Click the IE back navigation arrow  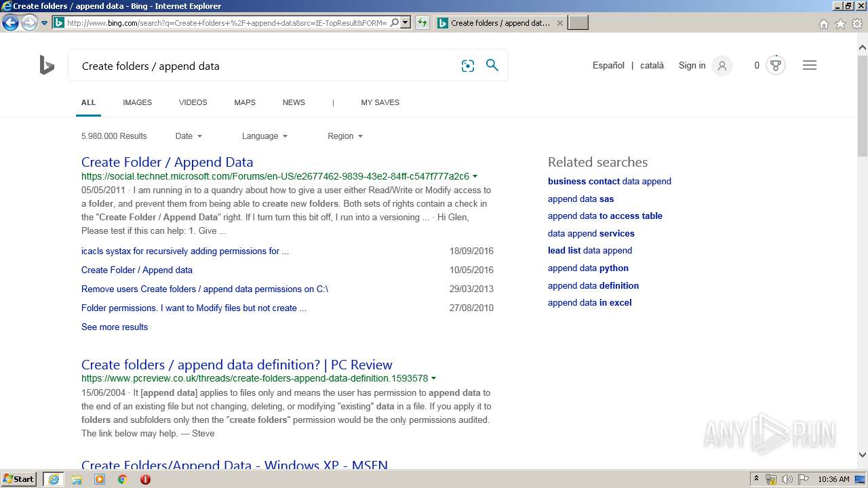tap(10, 22)
